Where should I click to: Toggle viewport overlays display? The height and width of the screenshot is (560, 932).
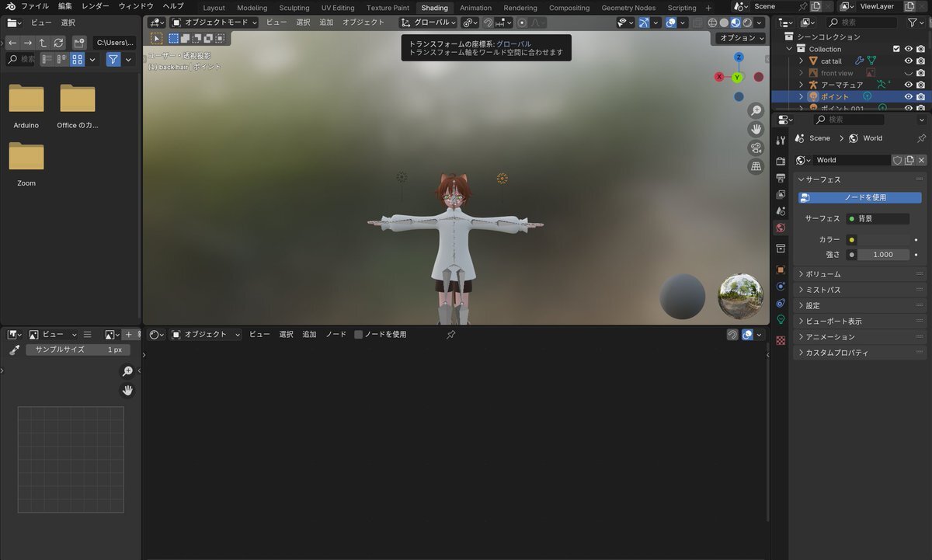tap(670, 23)
